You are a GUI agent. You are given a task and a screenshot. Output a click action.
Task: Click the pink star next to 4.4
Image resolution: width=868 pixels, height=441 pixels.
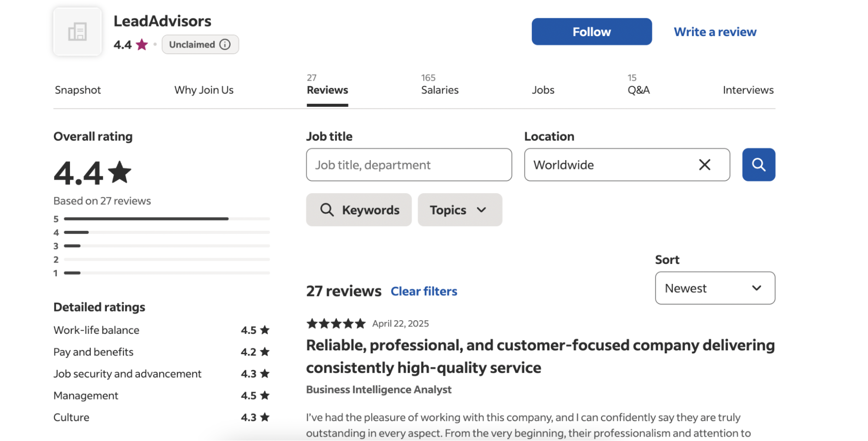click(x=142, y=45)
